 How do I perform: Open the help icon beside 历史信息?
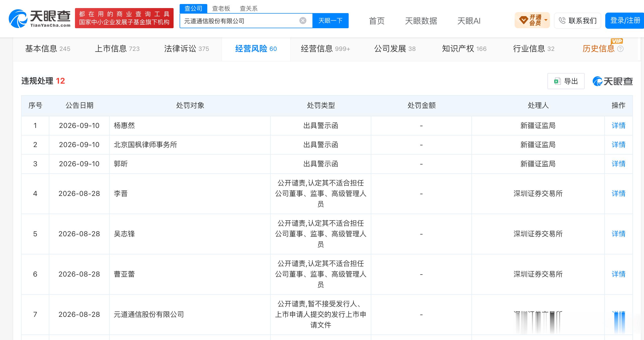[x=620, y=49]
